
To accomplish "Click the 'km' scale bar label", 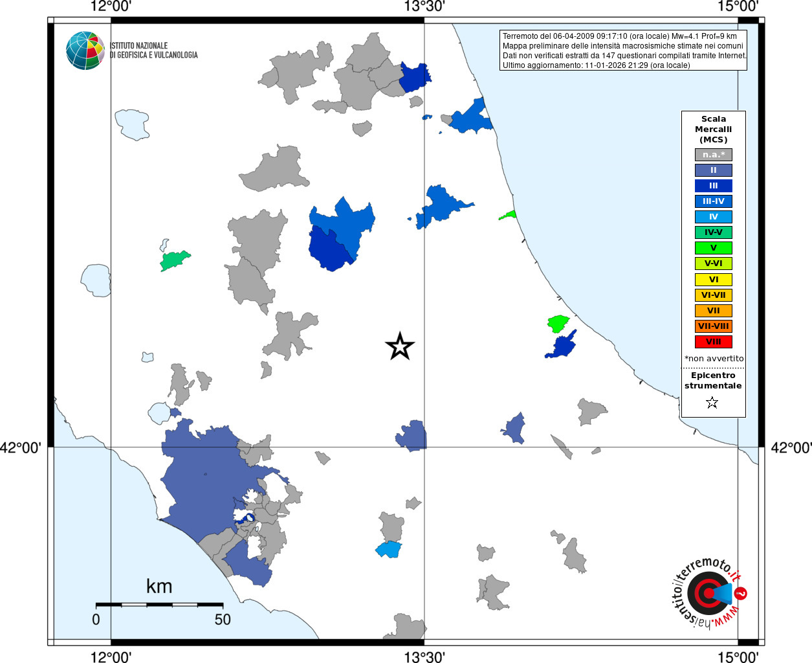I will tap(159, 586).
